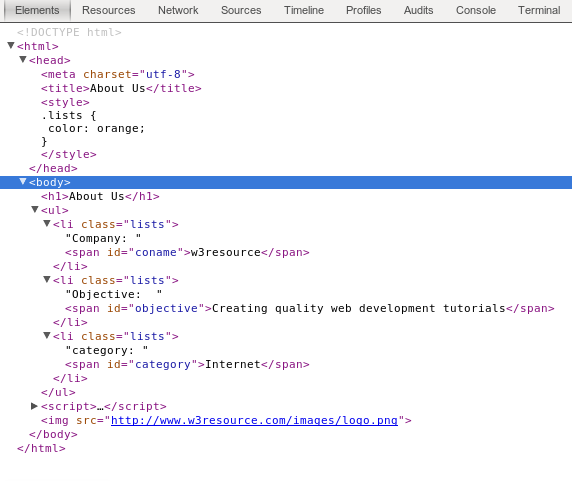Click the "Company: " text node
The image size is (572, 481).
click(103, 238)
